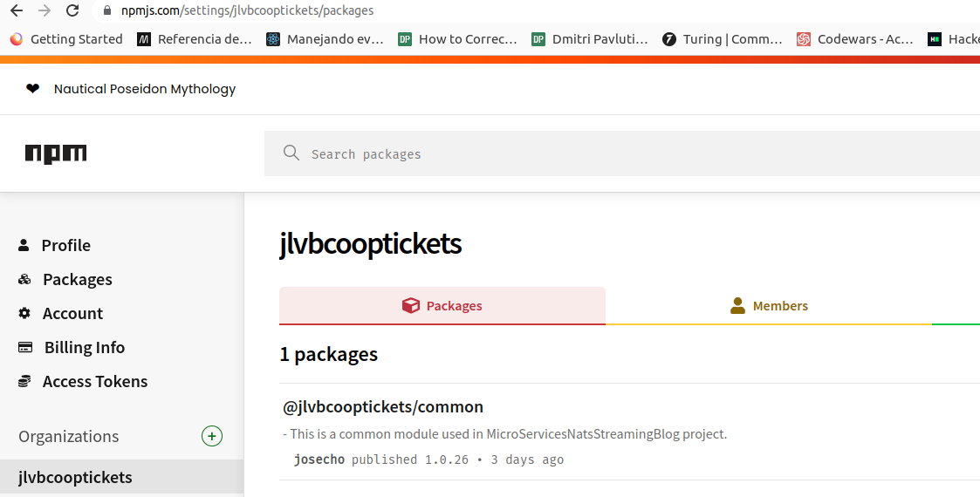
Task: Click the Firefox icon of Getting Started bookmark
Action: click(x=17, y=39)
